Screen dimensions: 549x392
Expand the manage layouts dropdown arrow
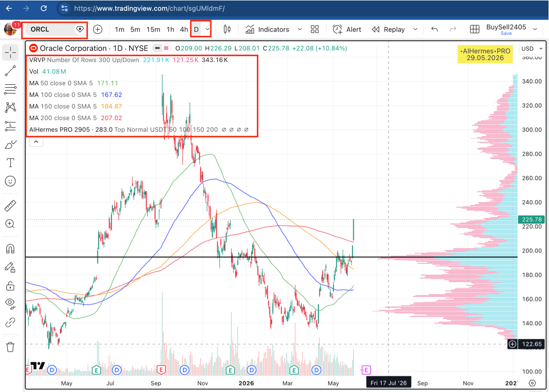pos(534,30)
